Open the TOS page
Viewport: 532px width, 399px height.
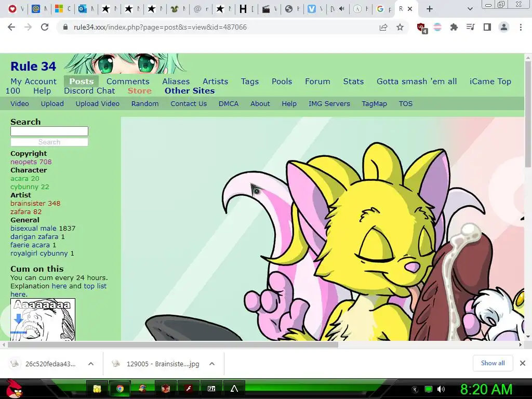coord(405,104)
